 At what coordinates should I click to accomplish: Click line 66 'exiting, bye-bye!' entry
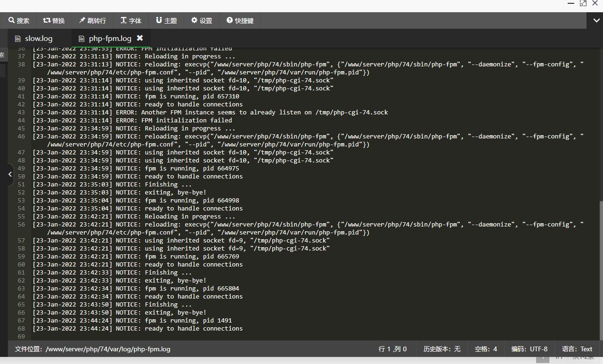click(x=119, y=312)
